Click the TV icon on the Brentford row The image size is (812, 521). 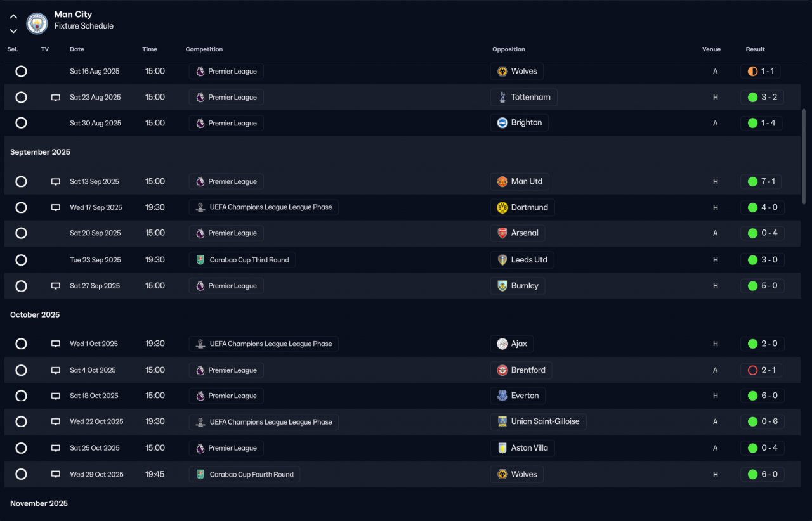[56, 370]
